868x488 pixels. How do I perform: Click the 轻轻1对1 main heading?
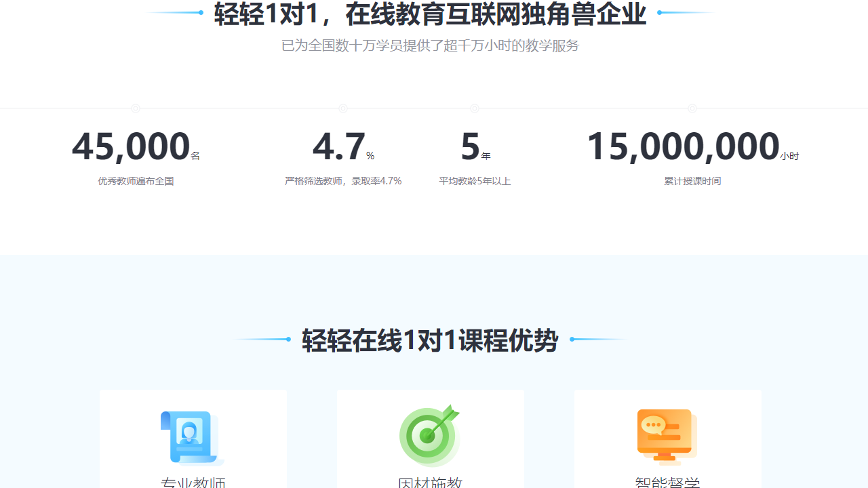coord(430,14)
